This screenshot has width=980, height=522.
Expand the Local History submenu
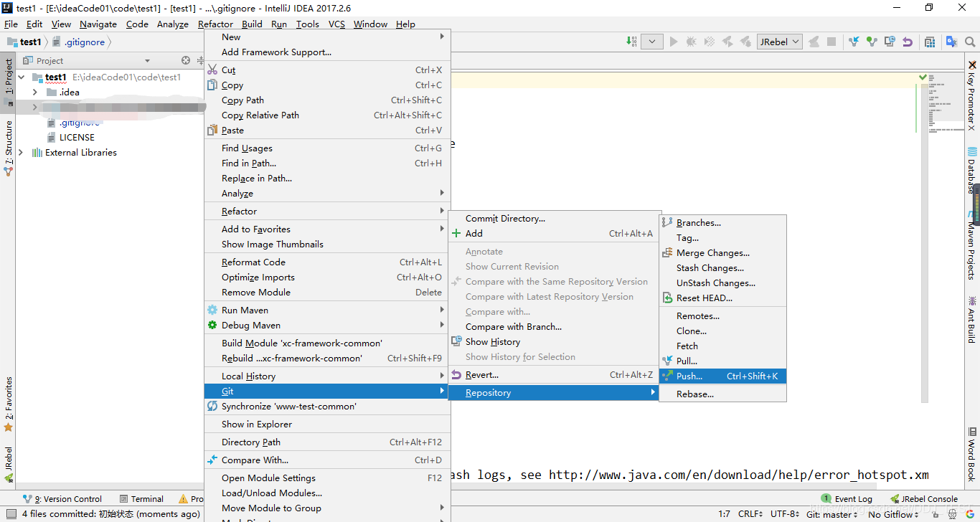click(x=327, y=376)
